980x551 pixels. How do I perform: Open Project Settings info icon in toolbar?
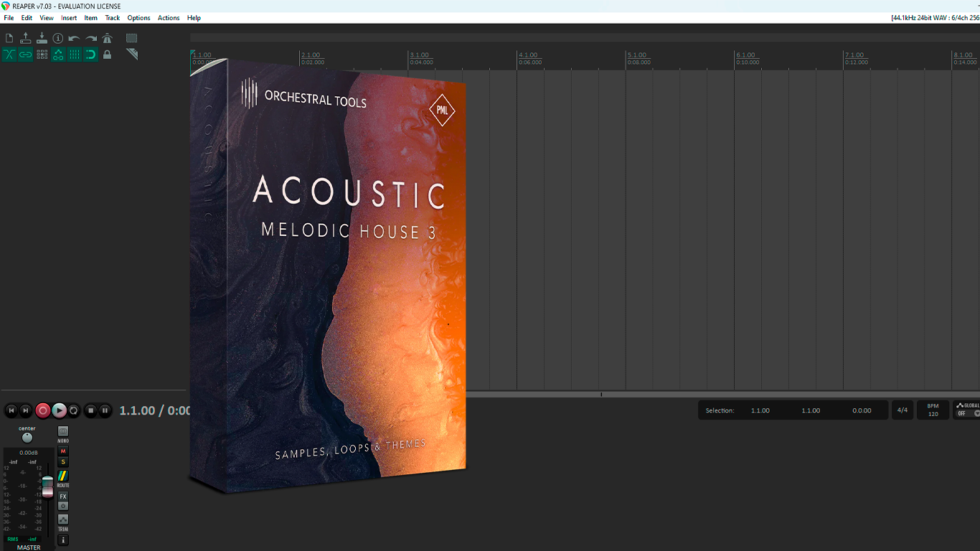coord(58,38)
